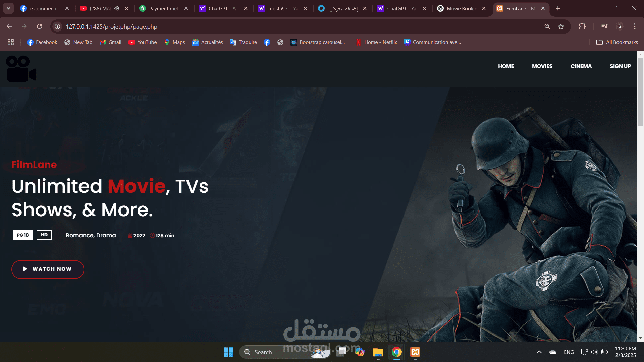Click the browser forward arrow
Viewport: 644px width, 362px height.
coord(24,26)
